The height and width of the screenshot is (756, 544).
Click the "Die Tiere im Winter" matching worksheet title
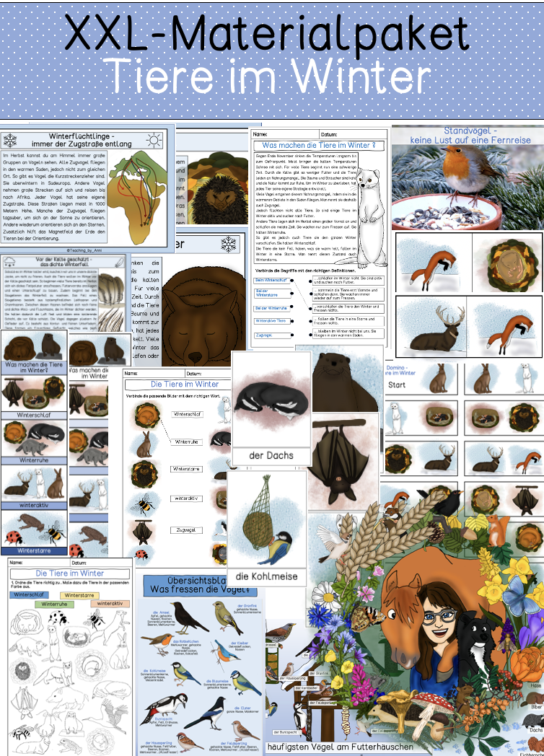(x=185, y=384)
